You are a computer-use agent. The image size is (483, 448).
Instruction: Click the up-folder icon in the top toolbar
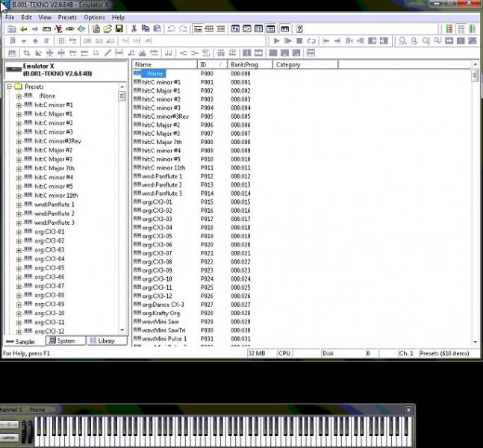[x=12, y=29]
